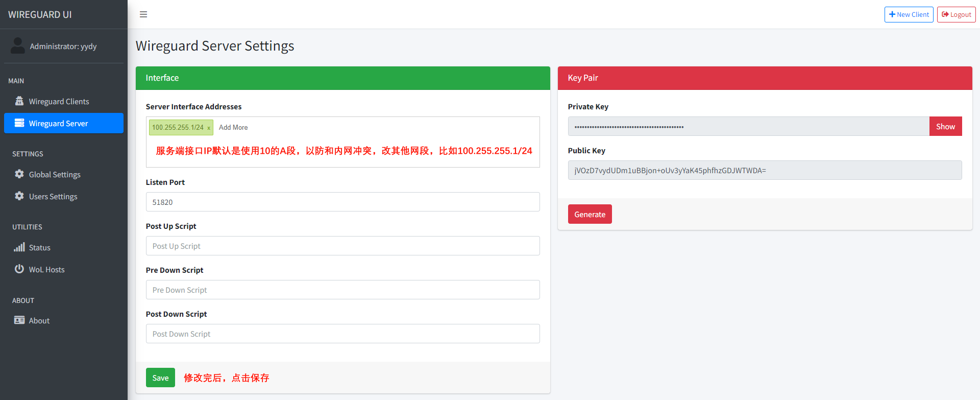Click the Status signal bars icon
Screen dimensions: 980x400
(x=19, y=247)
